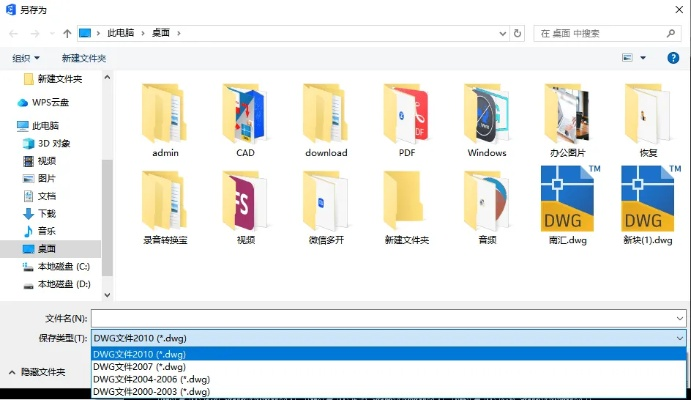Open the view options dropdown
The width and height of the screenshot is (691, 400).
(x=643, y=58)
